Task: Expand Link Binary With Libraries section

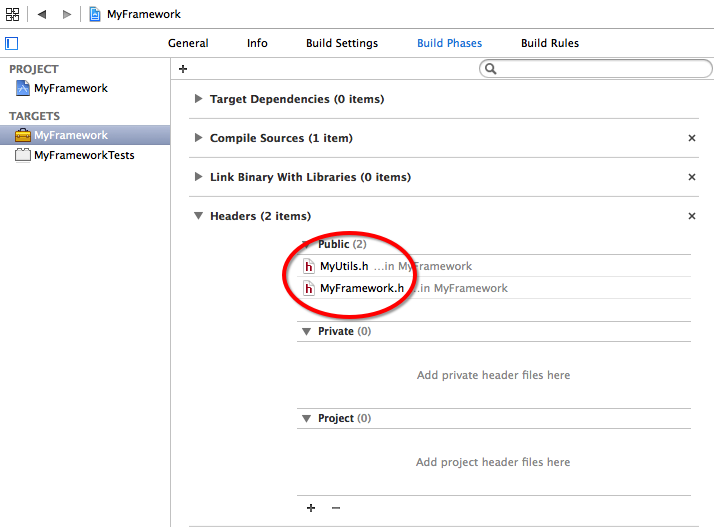Action: [198, 177]
